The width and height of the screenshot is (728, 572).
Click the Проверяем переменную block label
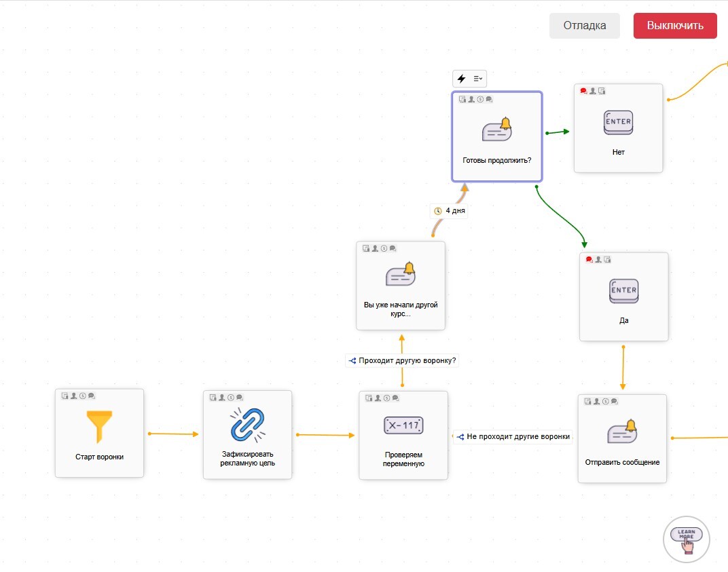point(403,459)
